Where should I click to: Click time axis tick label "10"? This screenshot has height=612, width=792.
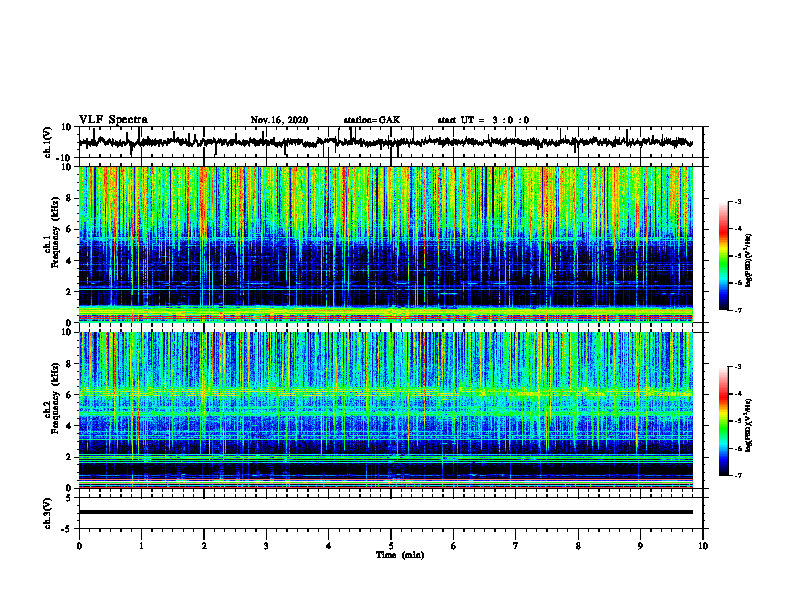[x=703, y=546]
